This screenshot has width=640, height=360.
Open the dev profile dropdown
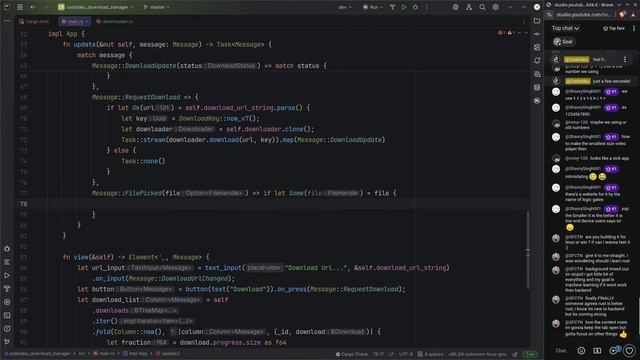pos(345,7)
